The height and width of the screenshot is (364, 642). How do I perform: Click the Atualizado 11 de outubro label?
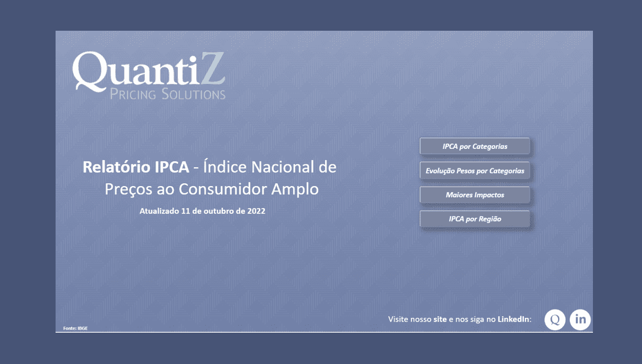point(202,210)
